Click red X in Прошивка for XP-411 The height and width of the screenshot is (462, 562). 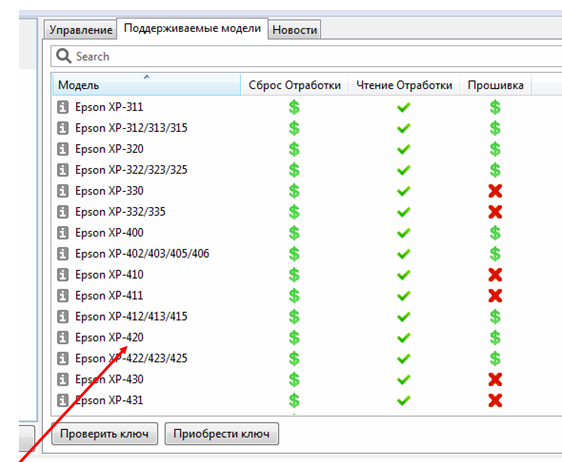tap(495, 296)
